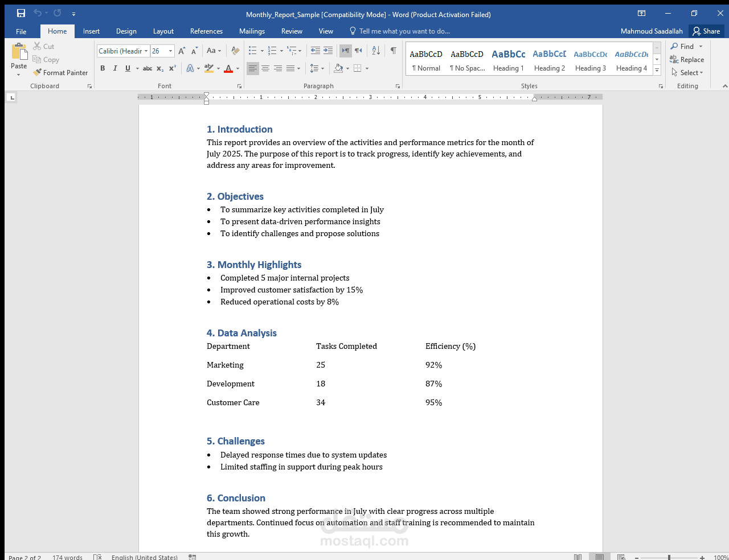Toggle left alignment
The height and width of the screenshot is (560, 729).
tap(253, 68)
